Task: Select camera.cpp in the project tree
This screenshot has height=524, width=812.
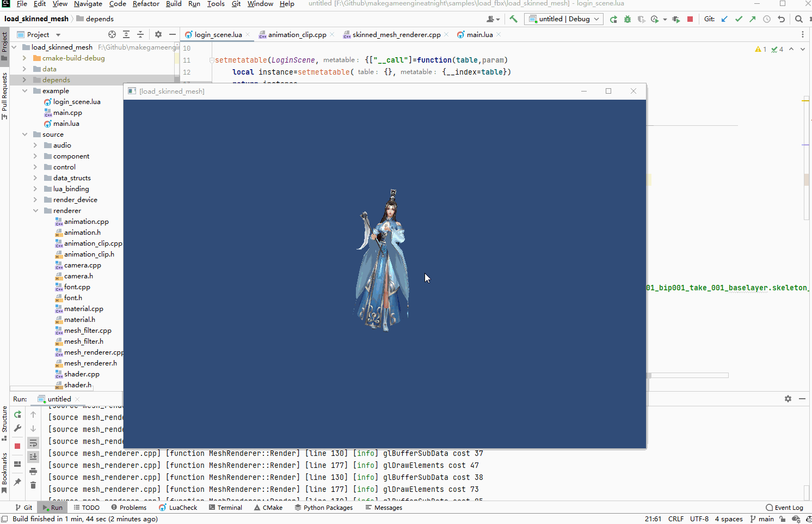Action: click(82, 265)
